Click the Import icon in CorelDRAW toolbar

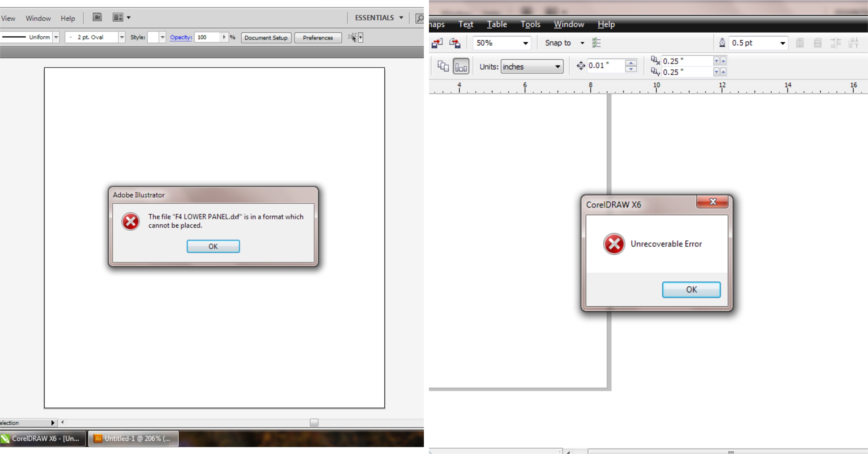pyautogui.click(x=437, y=43)
